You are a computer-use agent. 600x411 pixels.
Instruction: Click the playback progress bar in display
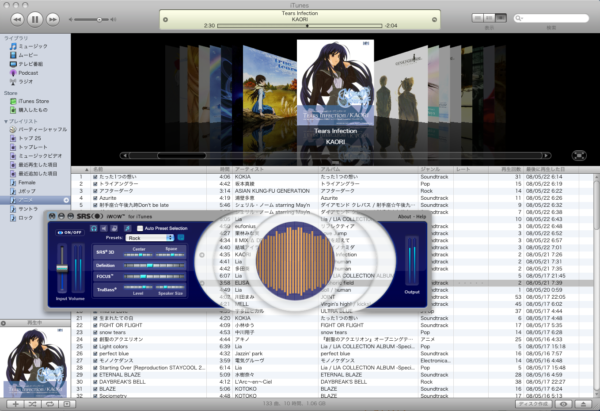pos(300,26)
